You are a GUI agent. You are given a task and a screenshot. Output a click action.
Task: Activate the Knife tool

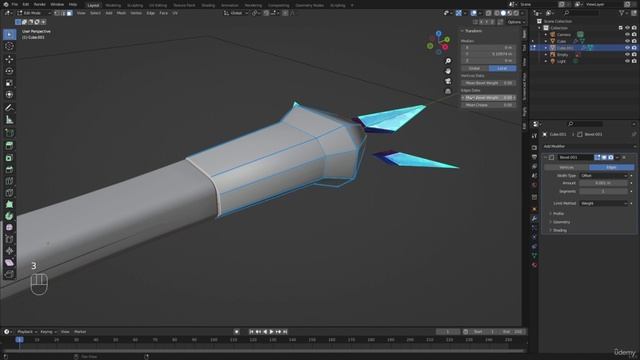click(x=9, y=193)
